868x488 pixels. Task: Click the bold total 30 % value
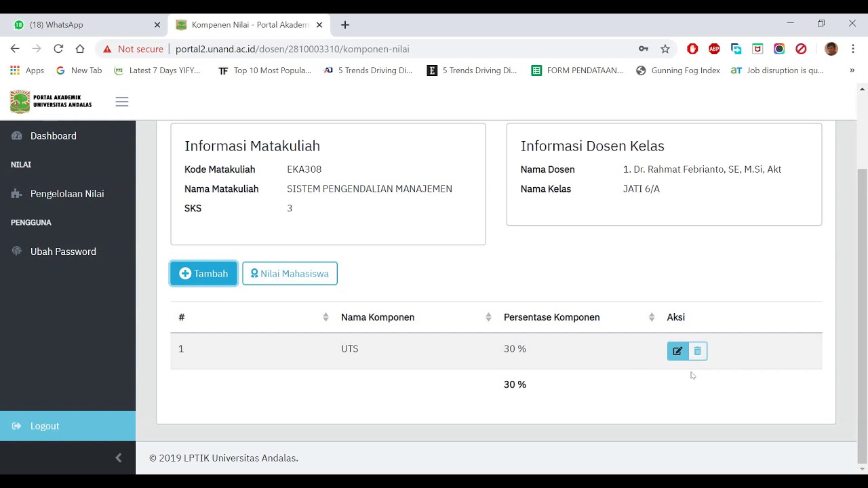pos(515,384)
